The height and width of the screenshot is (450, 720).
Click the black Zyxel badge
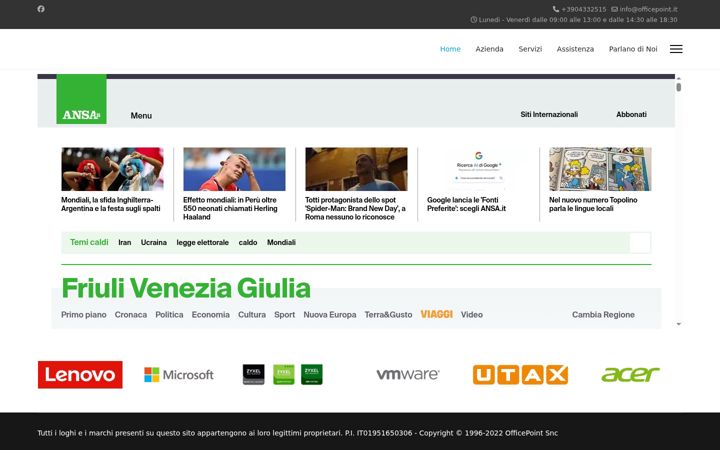point(253,375)
